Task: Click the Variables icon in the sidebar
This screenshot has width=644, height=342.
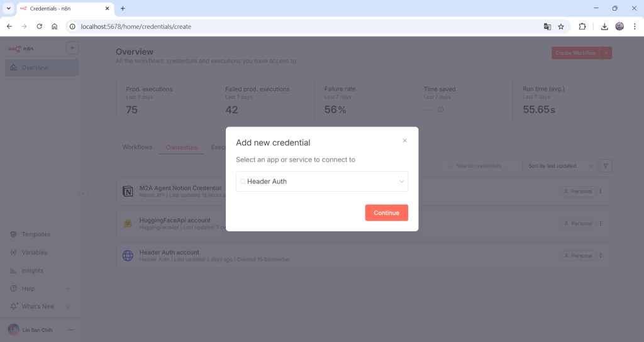Action: [x=13, y=253]
